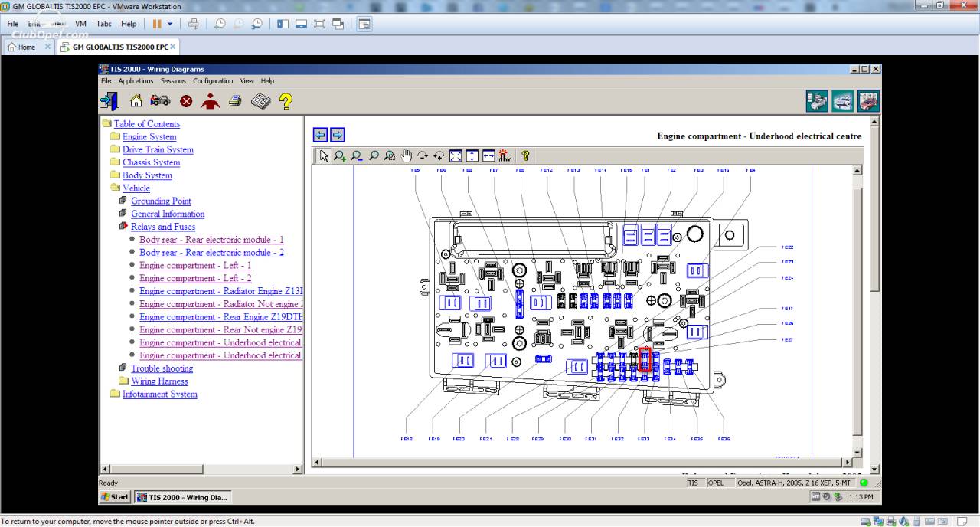Open Configuration menu
This screenshot has width=980, height=527.
pyautogui.click(x=213, y=80)
